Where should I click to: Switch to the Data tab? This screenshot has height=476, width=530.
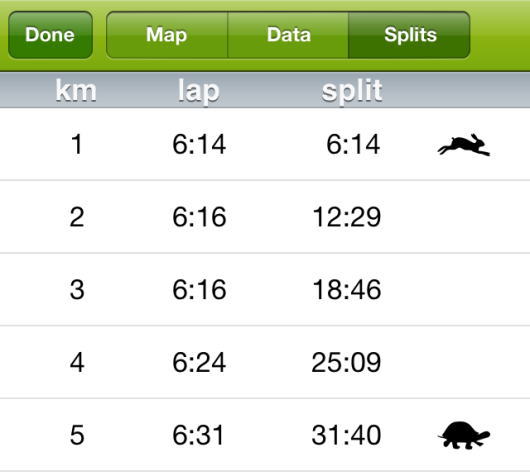tap(288, 35)
